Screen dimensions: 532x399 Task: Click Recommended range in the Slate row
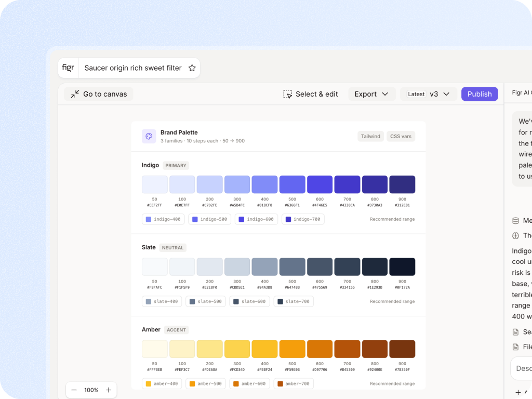[x=392, y=301]
